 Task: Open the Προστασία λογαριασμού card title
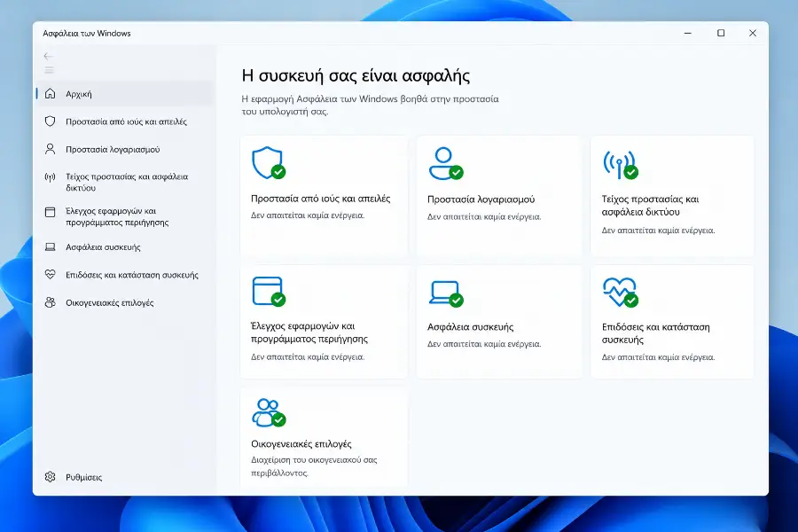481,199
